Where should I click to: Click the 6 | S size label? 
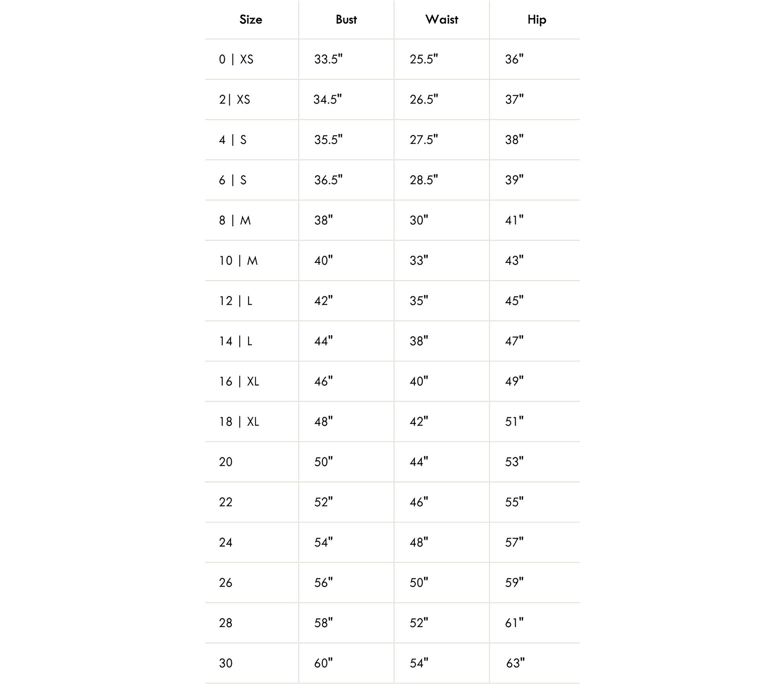pos(232,180)
